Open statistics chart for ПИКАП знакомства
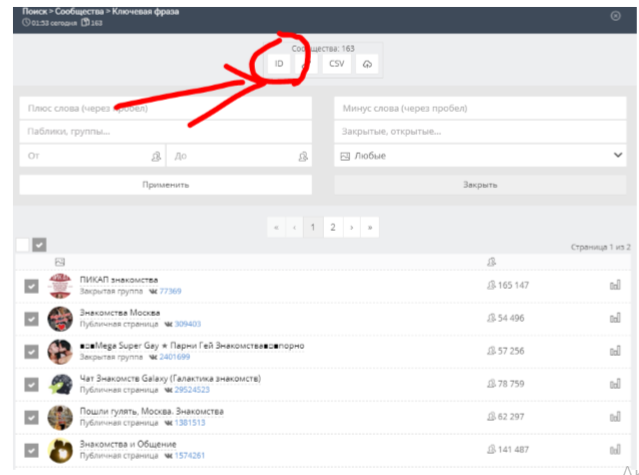This screenshot has width=639, height=475. (x=615, y=286)
